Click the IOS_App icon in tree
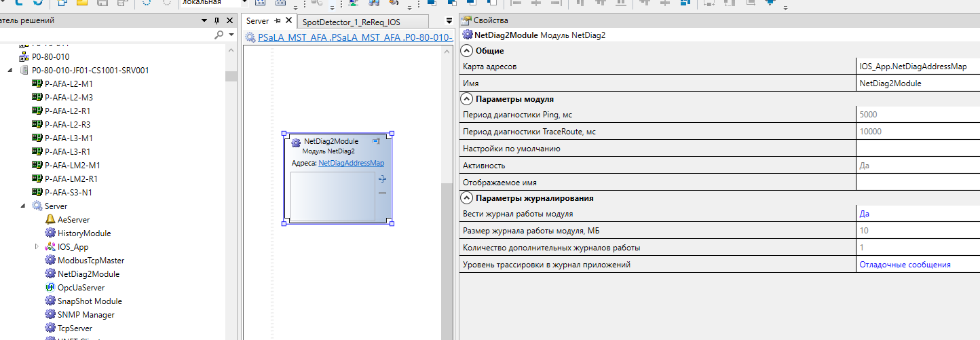This screenshot has width=980, height=340. (50, 246)
